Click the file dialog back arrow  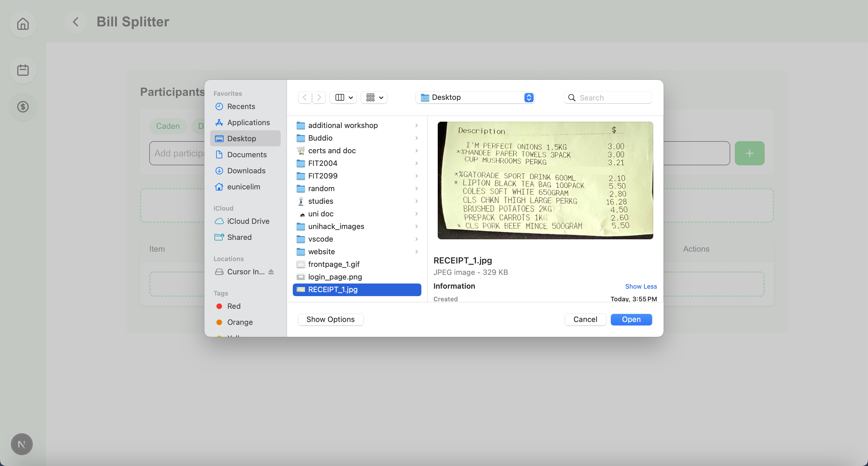tap(305, 98)
